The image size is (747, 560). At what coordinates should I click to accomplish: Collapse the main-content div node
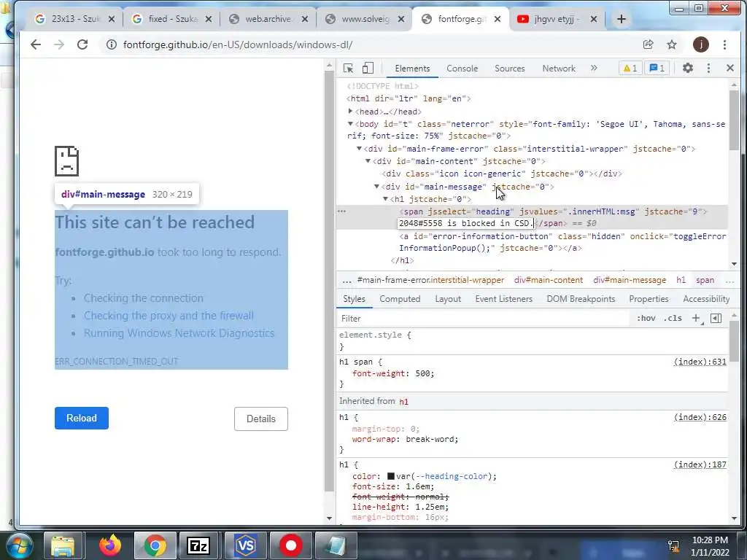[368, 161]
